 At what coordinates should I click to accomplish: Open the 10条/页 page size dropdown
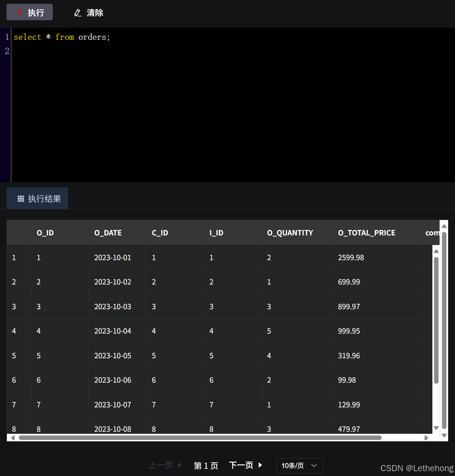pyautogui.click(x=300, y=466)
